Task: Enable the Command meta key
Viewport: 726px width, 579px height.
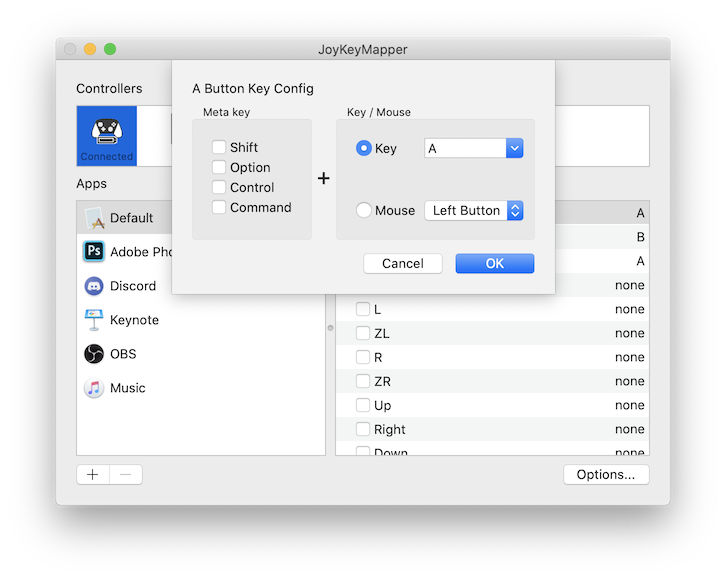Action: point(219,207)
